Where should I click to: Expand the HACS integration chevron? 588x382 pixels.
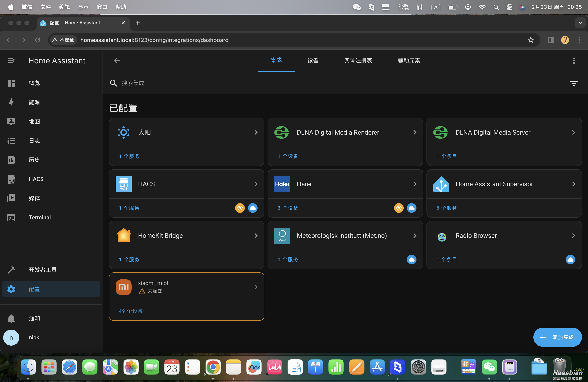(256, 184)
